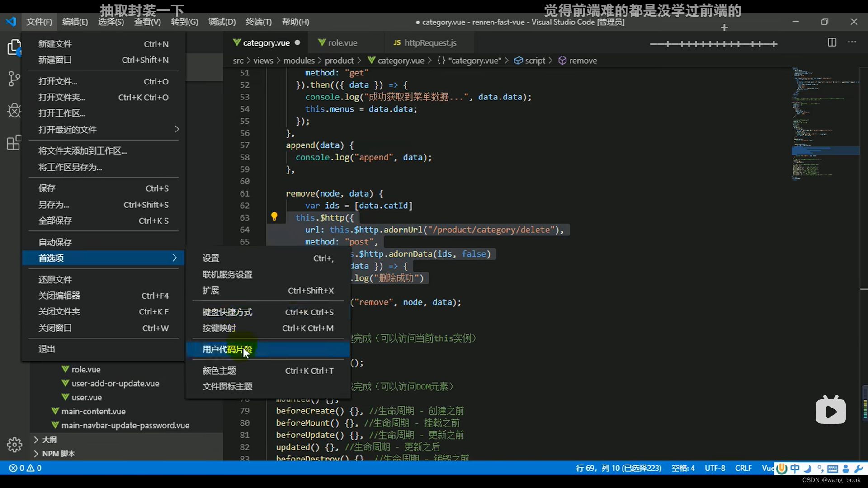Open the editor more actions ellipsis
Screen dimensions: 868x488
(x=852, y=42)
